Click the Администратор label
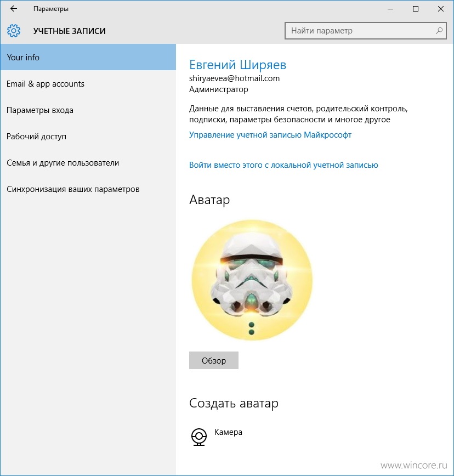 pyautogui.click(x=219, y=89)
